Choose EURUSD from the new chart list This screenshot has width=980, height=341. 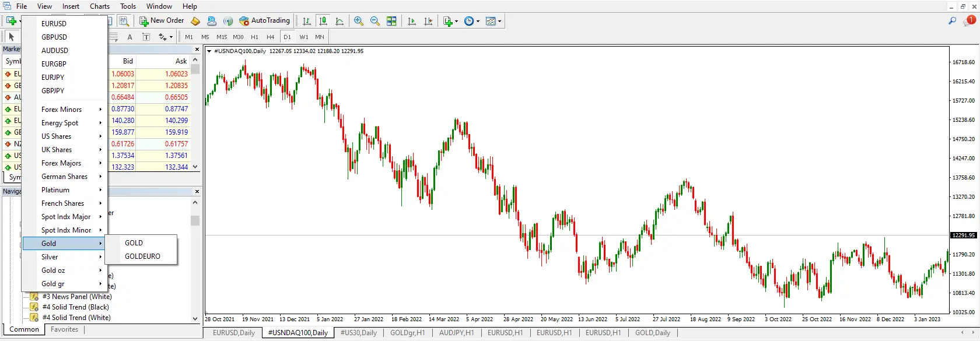pos(65,24)
